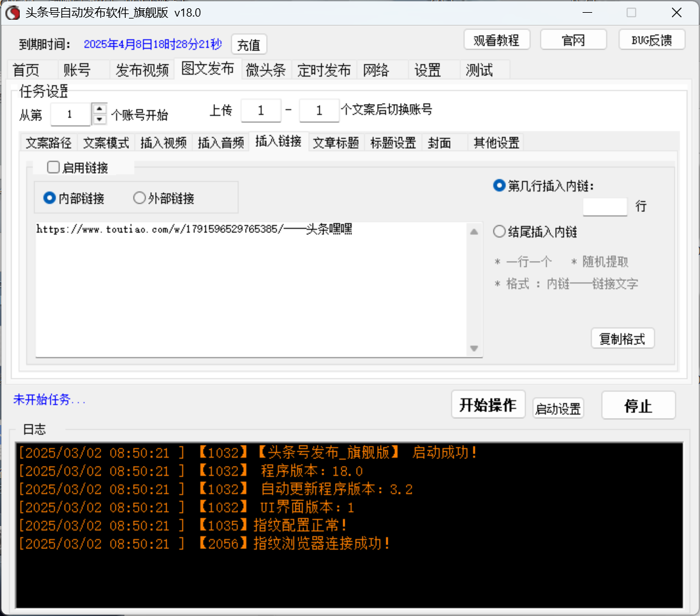Viewport: 700px width, 616px height.
Task: Switch to the 插入视频 sub-tab
Action: tap(163, 143)
